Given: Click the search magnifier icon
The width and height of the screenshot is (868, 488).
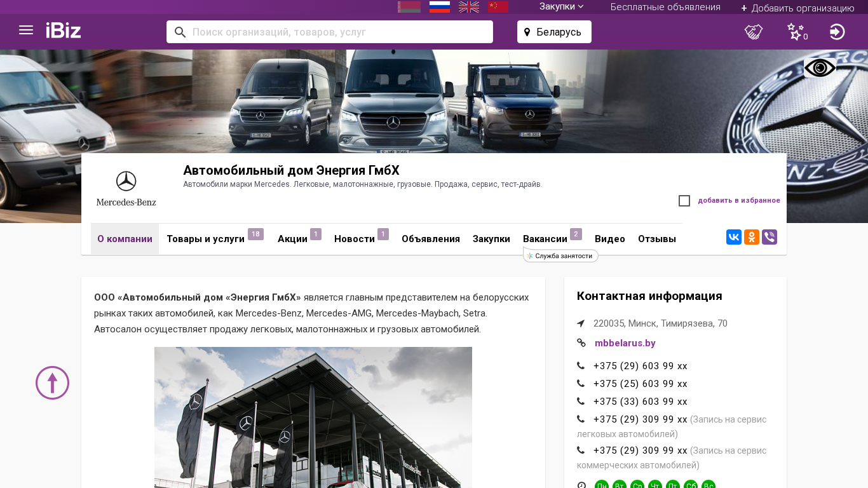Looking at the screenshot, I should 180,32.
